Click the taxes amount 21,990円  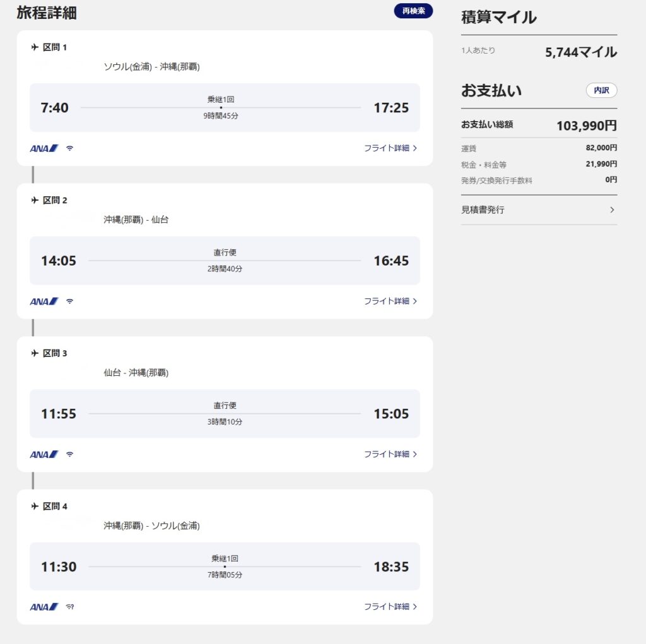click(601, 164)
